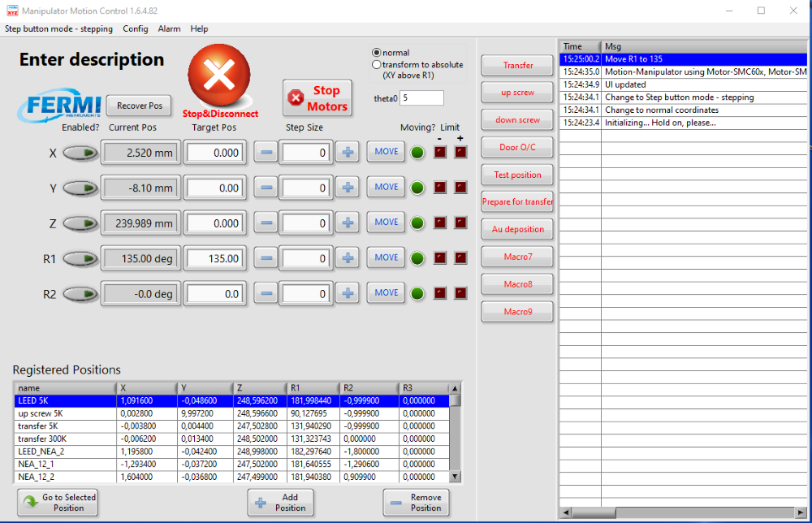Select the normal coordinates radio button
This screenshot has width=812, height=523.
tap(377, 53)
